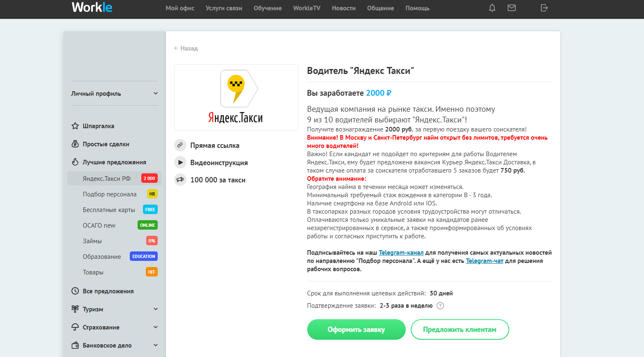Click the red Обратите внимание: text
The height and width of the screenshot is (357, 644).
(x=337, y=179)
